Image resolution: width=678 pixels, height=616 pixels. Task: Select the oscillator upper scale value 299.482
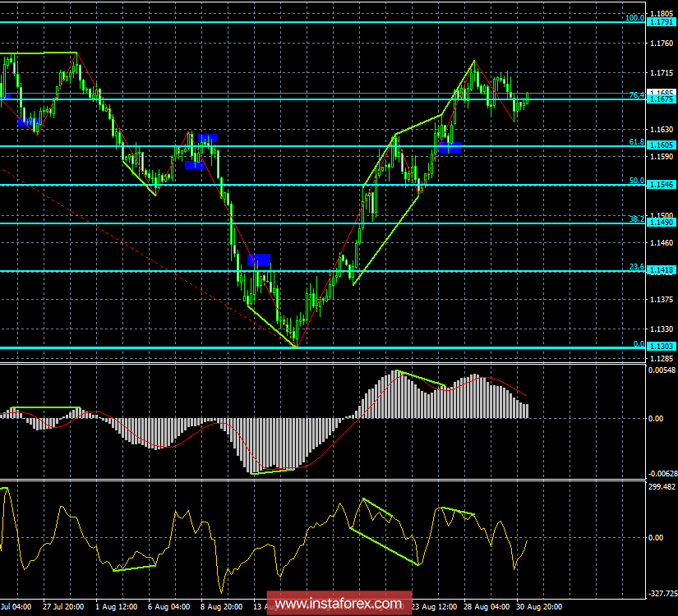pyautogui.click(x=662, y=486)
